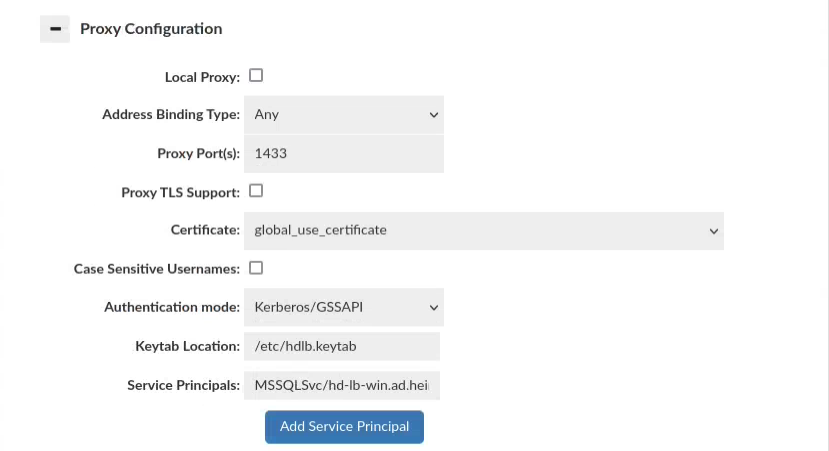Open Authentication mode dropdown set to Kerberos/GSSAPI
The width and height of the screenshot is (829, 451).
click(343, 308)
